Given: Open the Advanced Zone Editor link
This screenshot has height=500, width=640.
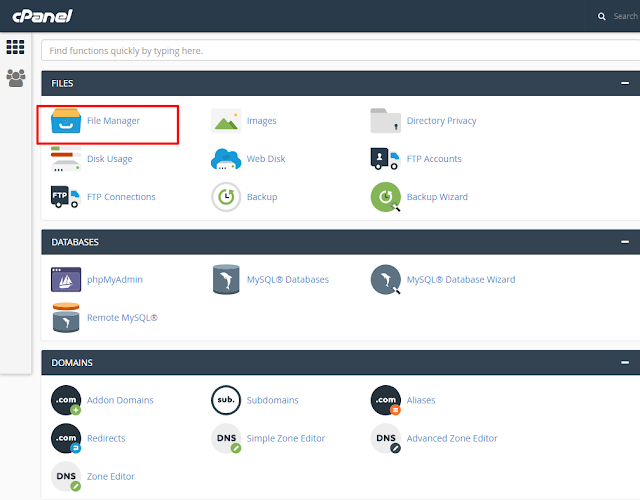Looking at the screenshot, I should pyautogui.click(x=452, y=438).
